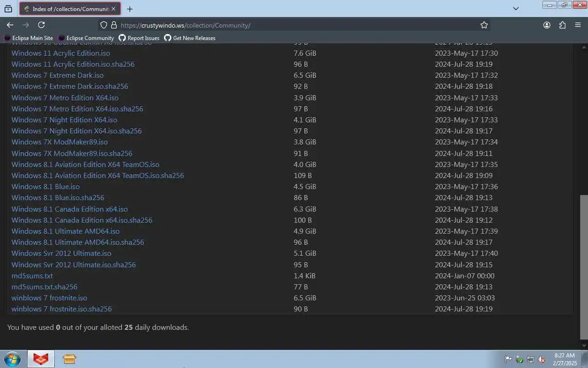Open Windows 7X ModMaker89.iso.sha256
Screen dimensions: 588x368
pos(72,153)
